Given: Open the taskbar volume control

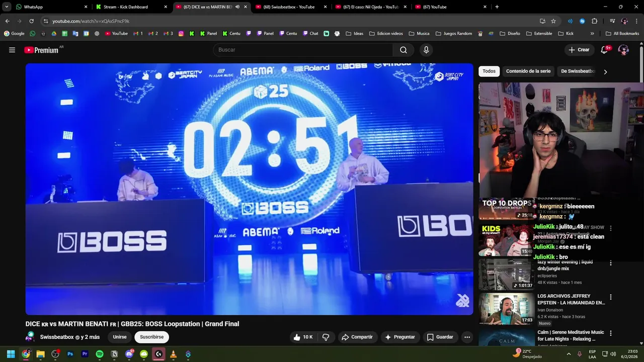Looking at the screenshot, I should 613,354.
